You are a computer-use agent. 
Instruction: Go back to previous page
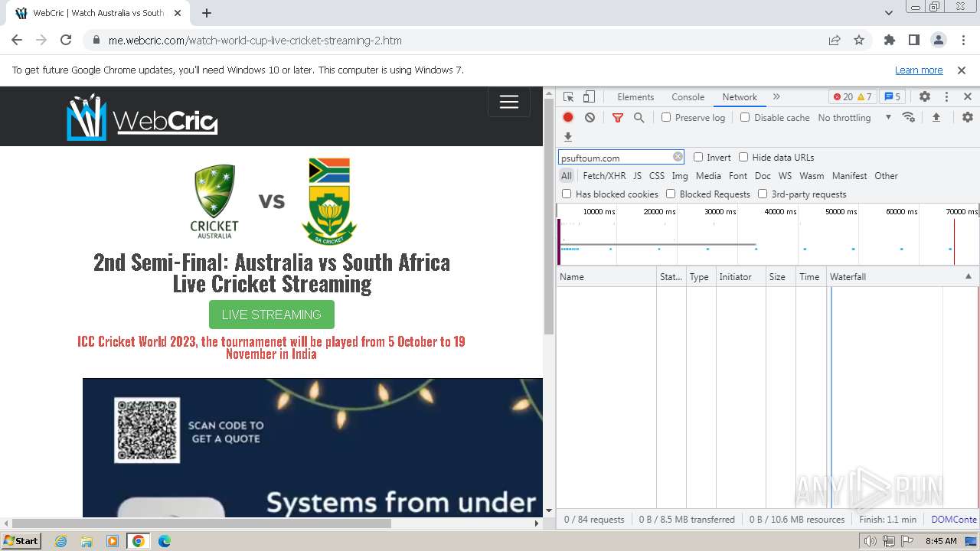point(17,41)
